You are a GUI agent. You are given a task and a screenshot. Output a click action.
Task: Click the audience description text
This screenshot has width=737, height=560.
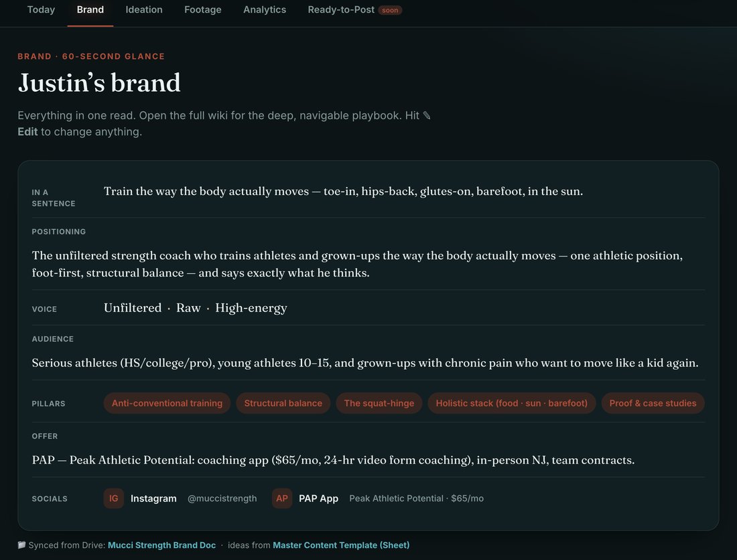click(x=365, y=362)
